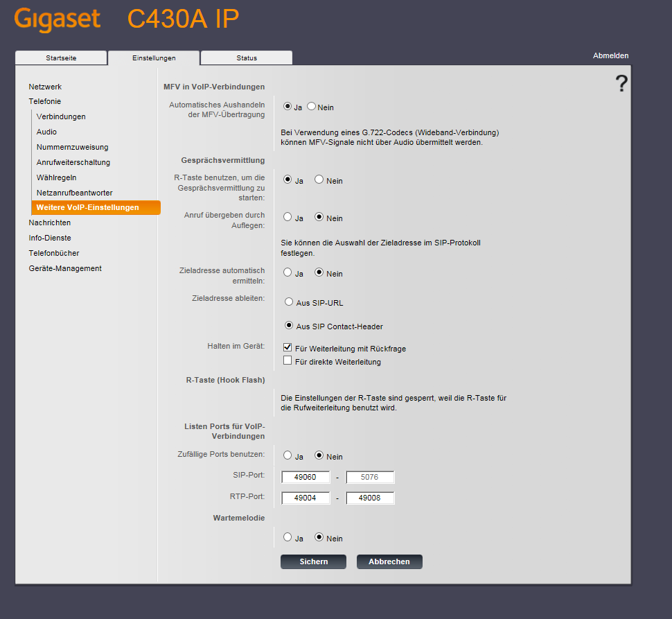
Task: Open Wählregeln settings
Action: [x=56, y=177]
